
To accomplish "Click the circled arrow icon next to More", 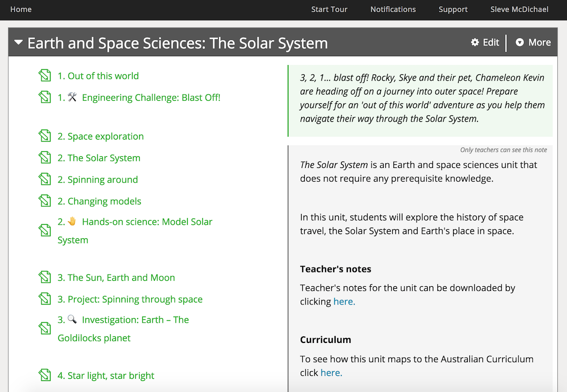I will point(519,42).
